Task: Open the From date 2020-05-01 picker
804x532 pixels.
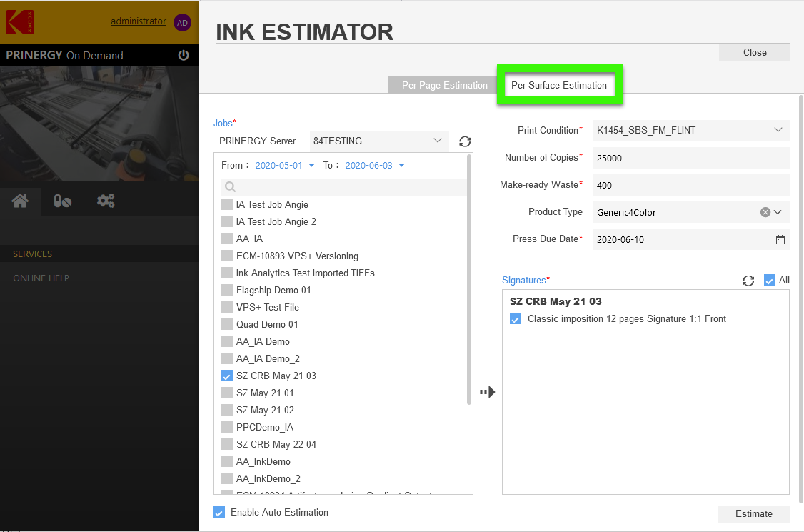Action: coord(285,165)
